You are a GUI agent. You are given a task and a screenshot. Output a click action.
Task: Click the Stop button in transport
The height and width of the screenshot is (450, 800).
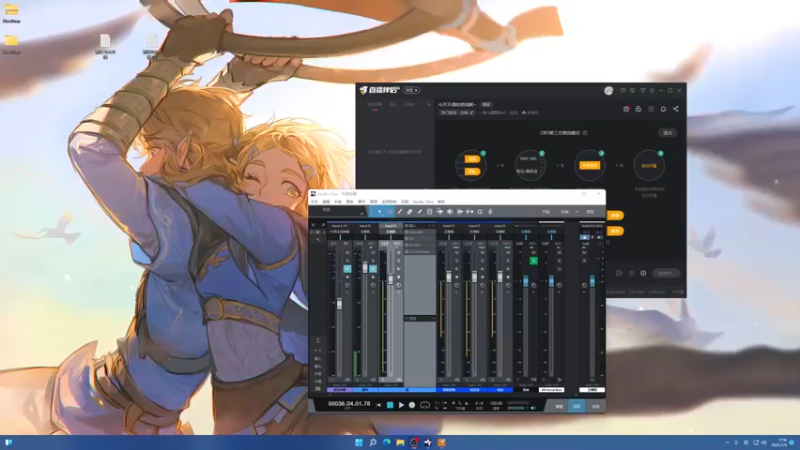pyautogui.click(x=390, y=405)
